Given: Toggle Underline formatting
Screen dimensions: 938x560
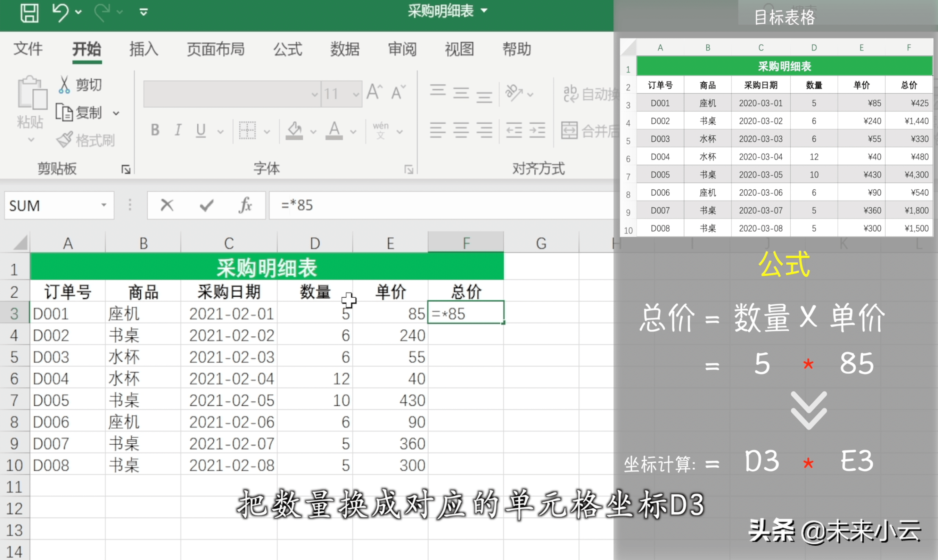Looking at the screenshot, I should [x=201, y=130].
